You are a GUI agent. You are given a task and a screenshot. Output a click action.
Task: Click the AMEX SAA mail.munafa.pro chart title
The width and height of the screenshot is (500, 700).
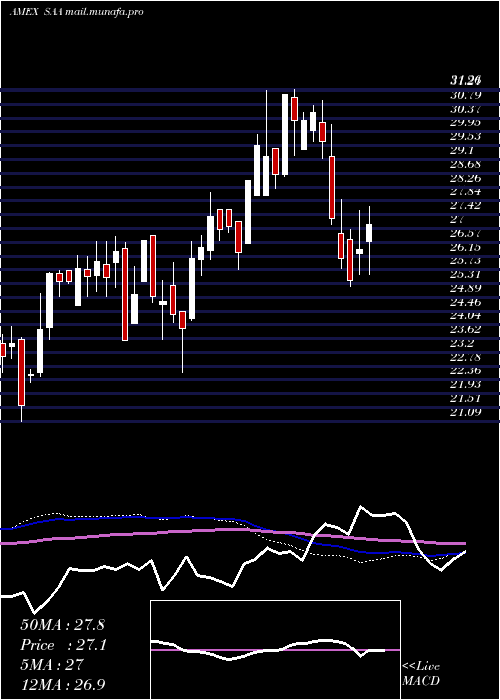pos(76,12)
